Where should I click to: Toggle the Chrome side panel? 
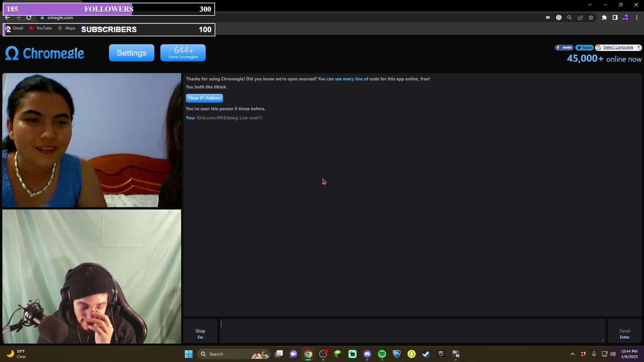point(615,17)
